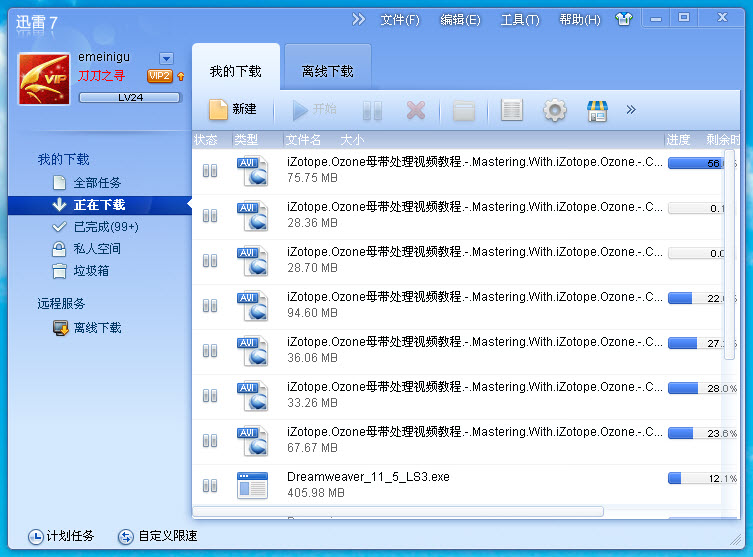Click the 28.0% progress bar
753x557 pixels.
tap(703, 388)
